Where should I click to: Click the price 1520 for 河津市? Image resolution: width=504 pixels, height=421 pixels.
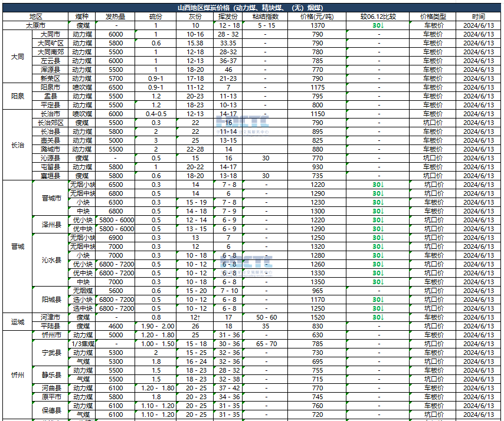(x=318, y=317)
